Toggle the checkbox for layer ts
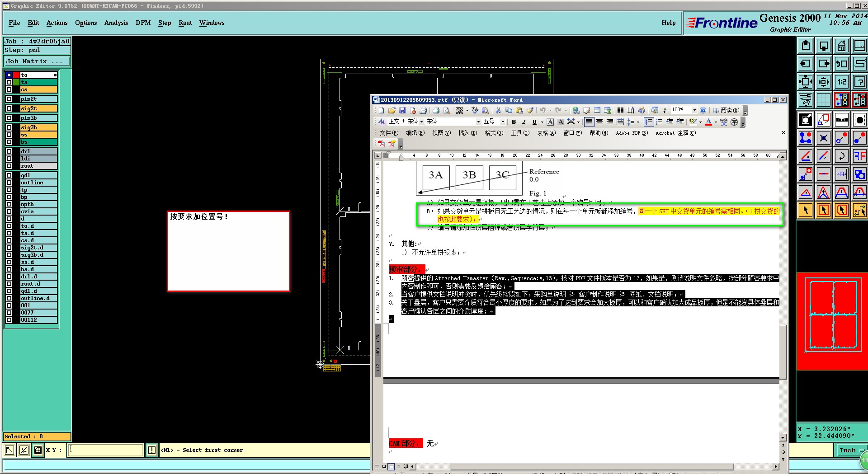The image size is (868, 474). (x=9, y=82)
